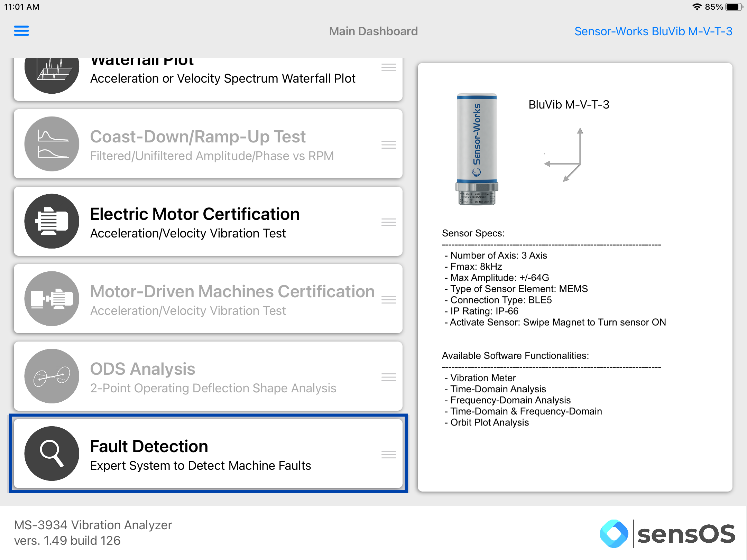Tap 'Vibration Meter' functionality line
Screen dimensions: 747x560
(480, 378)
